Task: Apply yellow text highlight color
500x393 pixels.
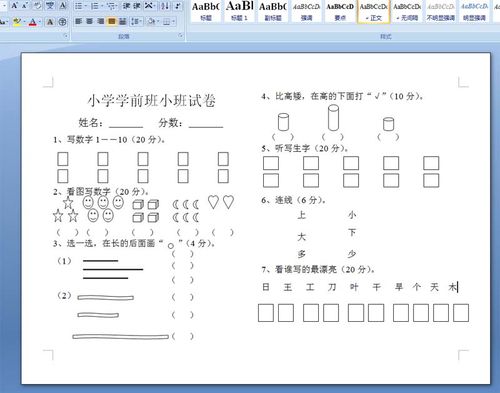Action: coord(17,22)
